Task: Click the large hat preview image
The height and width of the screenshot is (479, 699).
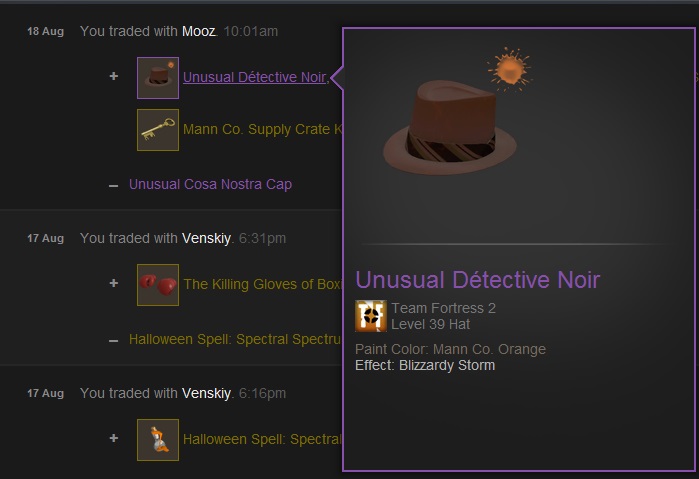Action: coord(450,128)
